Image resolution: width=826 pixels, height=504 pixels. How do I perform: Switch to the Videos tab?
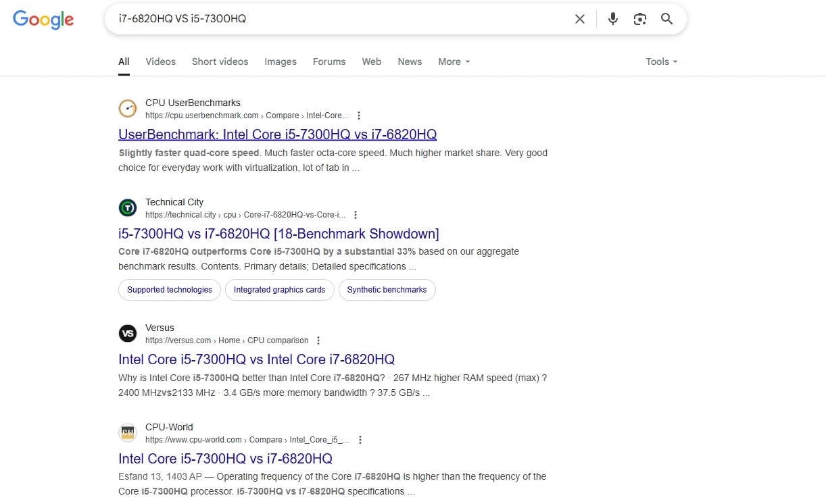[x=161, y=61]
